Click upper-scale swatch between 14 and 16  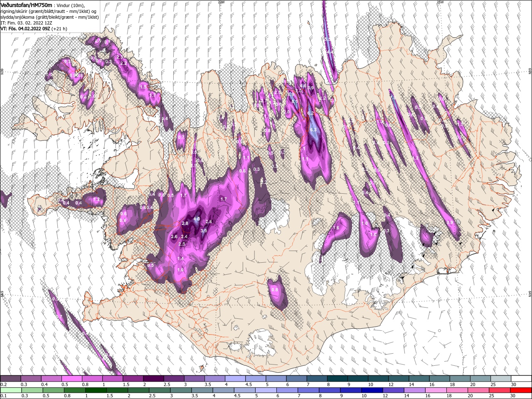click(419, 379)
